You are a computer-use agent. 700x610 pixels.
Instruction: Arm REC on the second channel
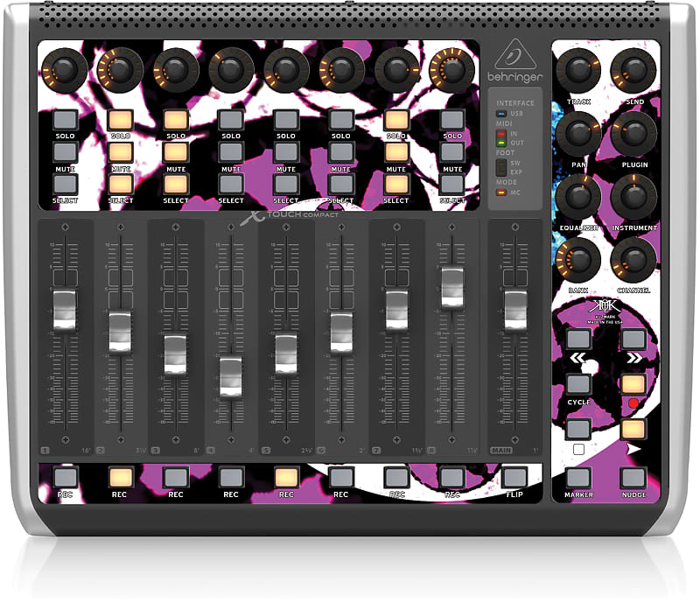[120, 477]
